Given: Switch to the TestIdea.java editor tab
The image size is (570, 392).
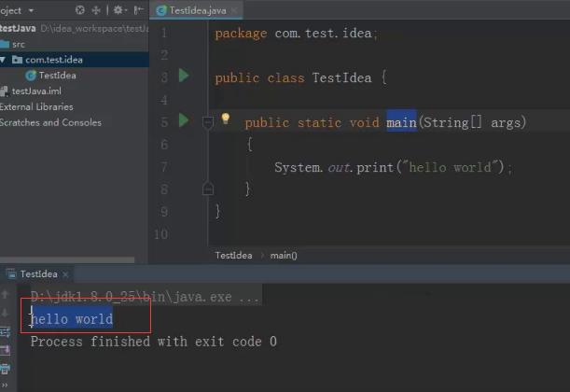Looking at the screenshot, I should (x=198, y=10).
